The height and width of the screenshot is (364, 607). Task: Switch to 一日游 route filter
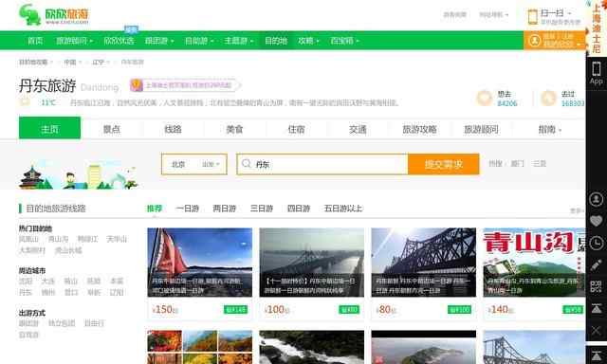point(188,209)
